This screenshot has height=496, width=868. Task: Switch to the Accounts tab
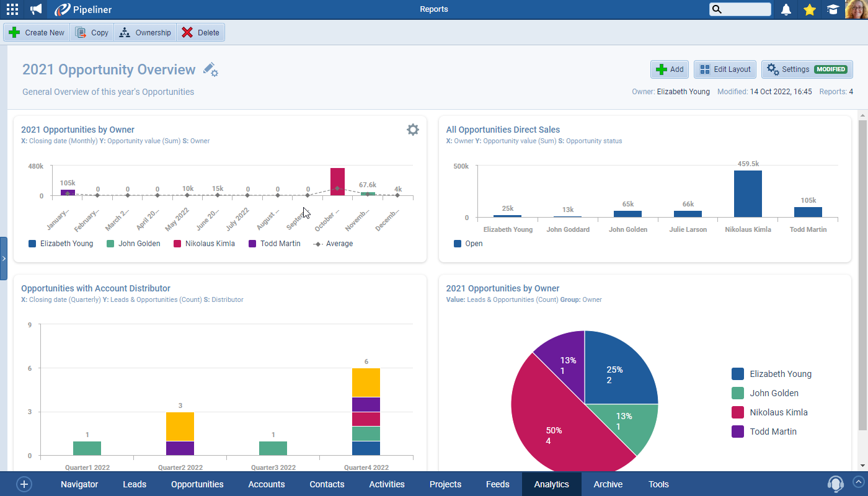click(266, 484)
